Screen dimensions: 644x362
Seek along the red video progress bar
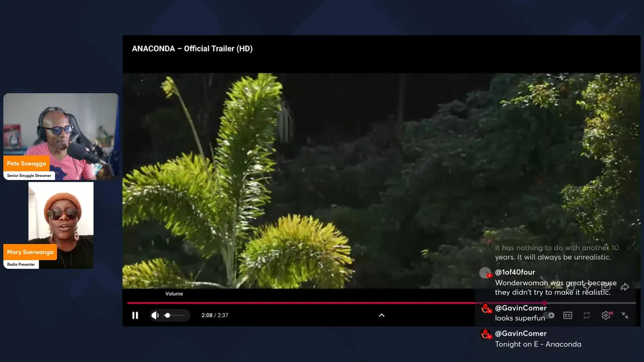(x=381, y=303)
